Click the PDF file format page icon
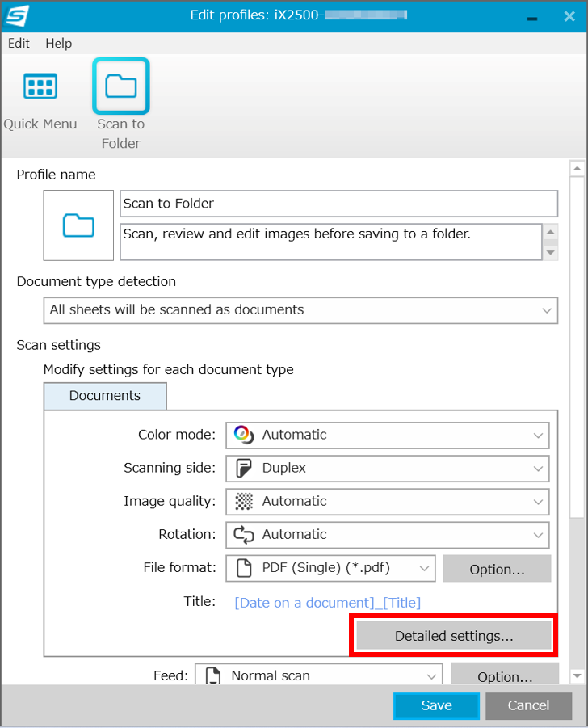This screenshot has width=588, height=728. (x=244, y=568)
